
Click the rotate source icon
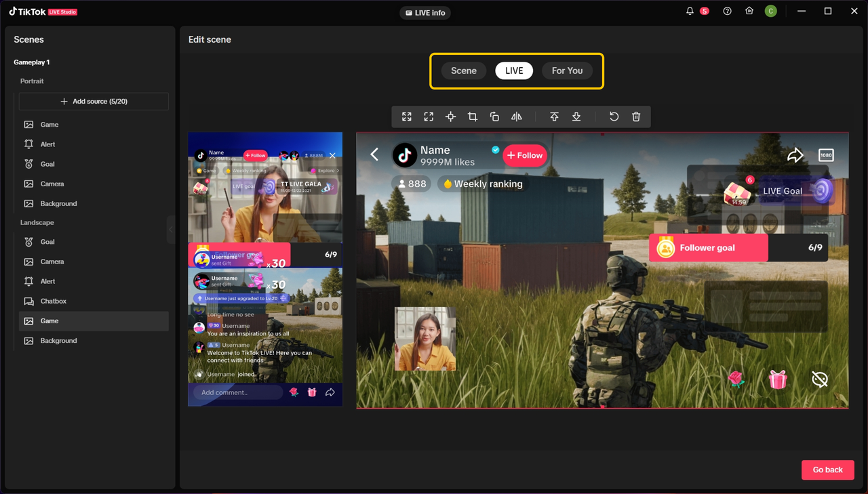[494, 117]
